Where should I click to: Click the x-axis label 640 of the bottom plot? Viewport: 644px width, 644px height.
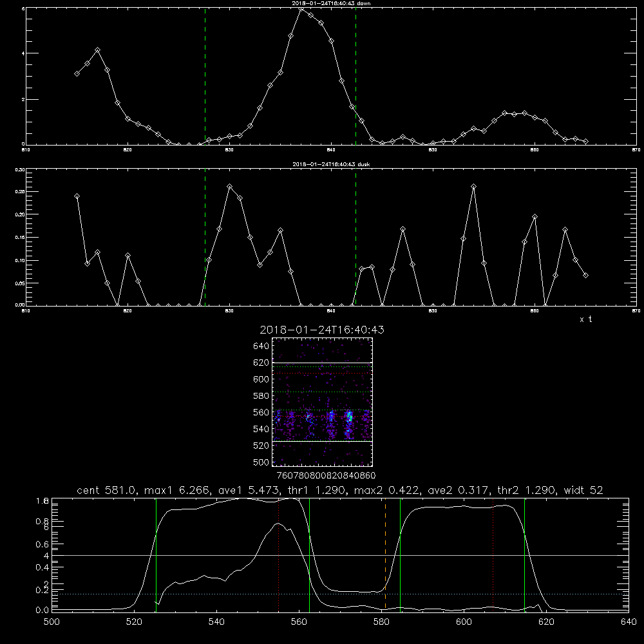pos(629,622)
